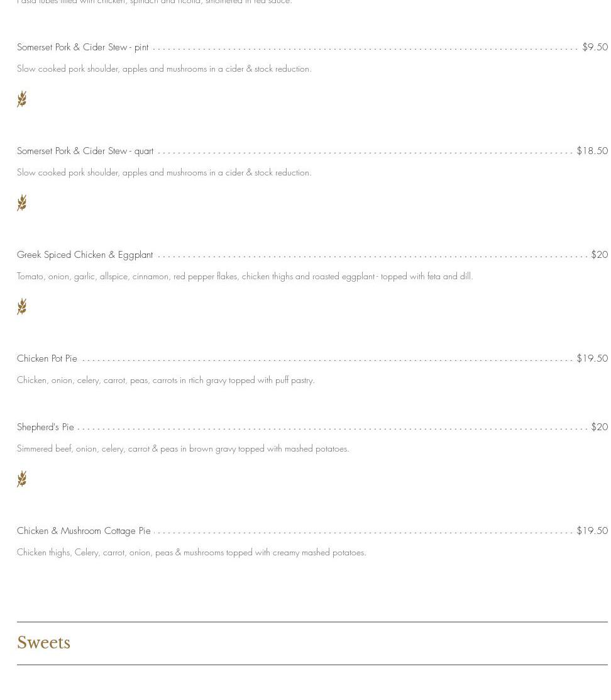Click the Cottage Pie $19.50 price

[x=592, y=531]
